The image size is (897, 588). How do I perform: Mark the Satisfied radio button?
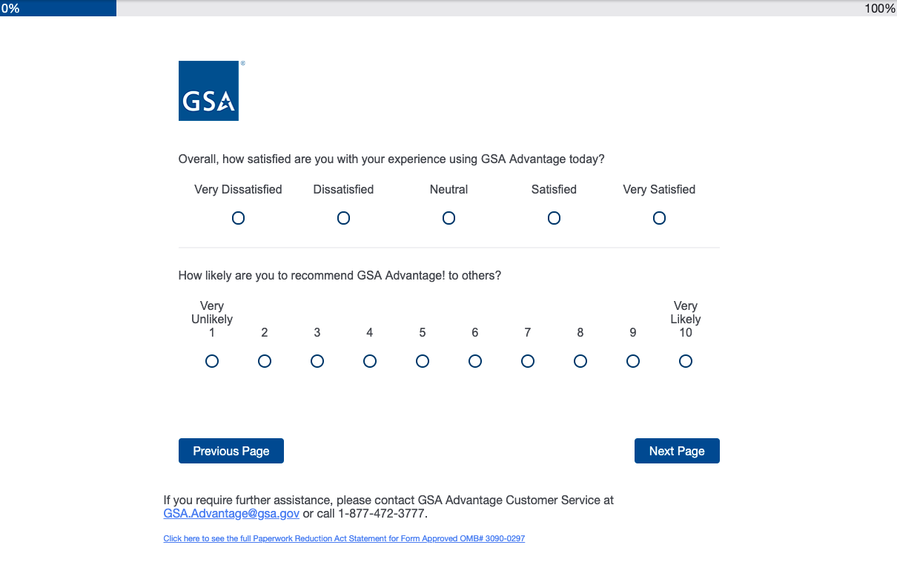[x=554, y=218]
